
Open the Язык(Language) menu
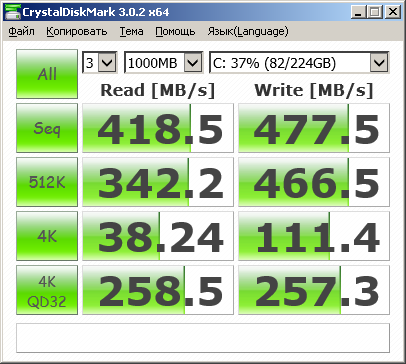click(248, 31)
